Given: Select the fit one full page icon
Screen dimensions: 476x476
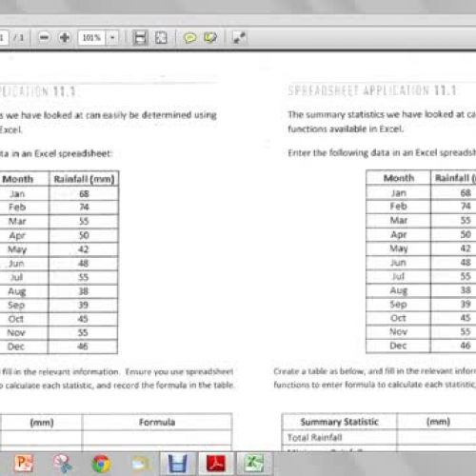Looking at the screenshot, I should coord(161,38).
